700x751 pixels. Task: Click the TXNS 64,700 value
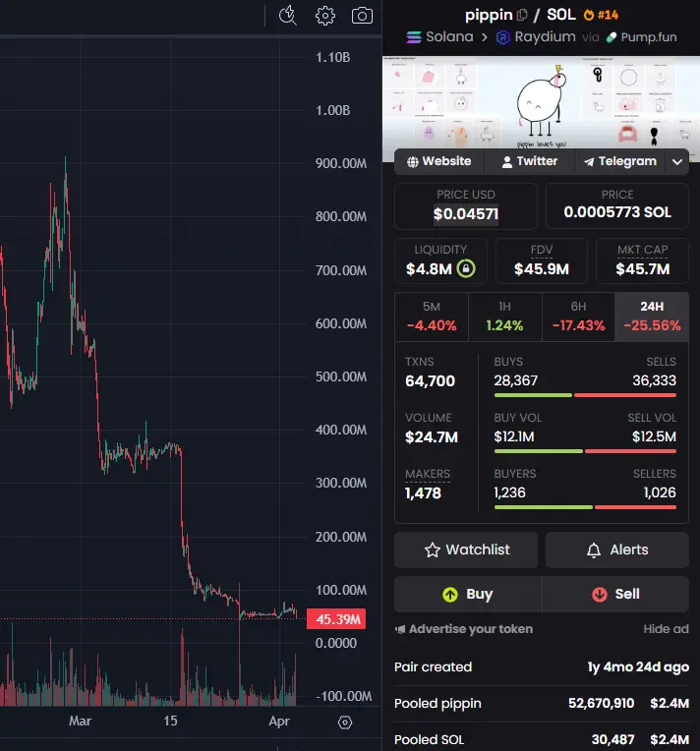coord(430,381)
